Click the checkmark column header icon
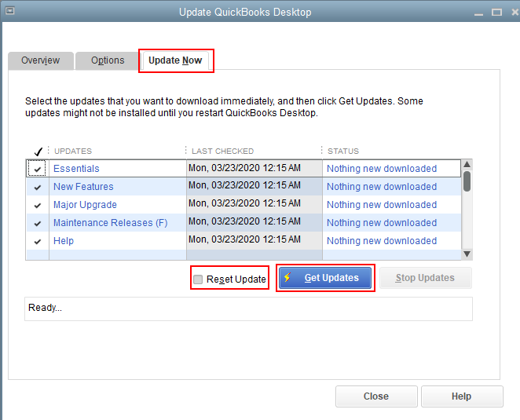This screenshot has width=520, height=420. coord(38,152)
